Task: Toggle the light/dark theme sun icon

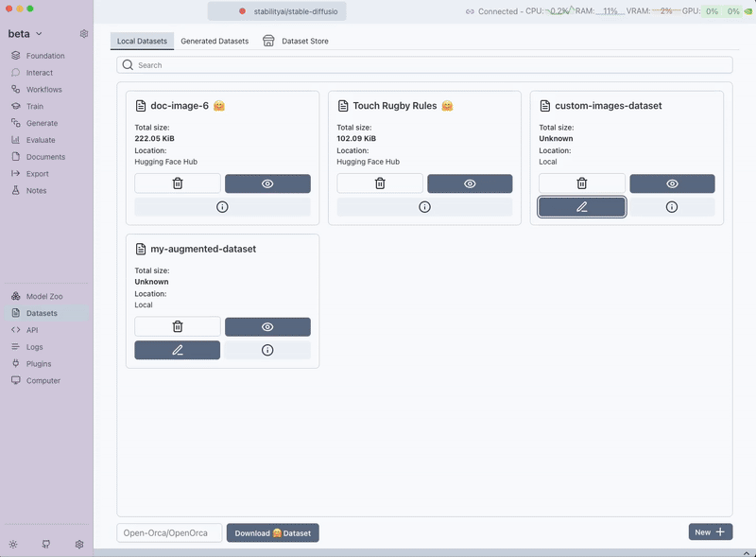Action: 13,544
